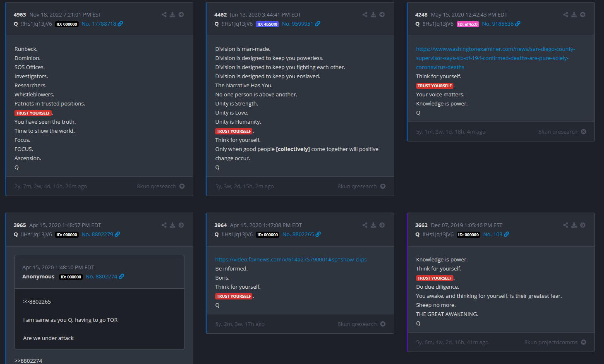The image size is (604, 364).
Task: Click ID: 000000 badge on post 4963
Action: (67, 24)
